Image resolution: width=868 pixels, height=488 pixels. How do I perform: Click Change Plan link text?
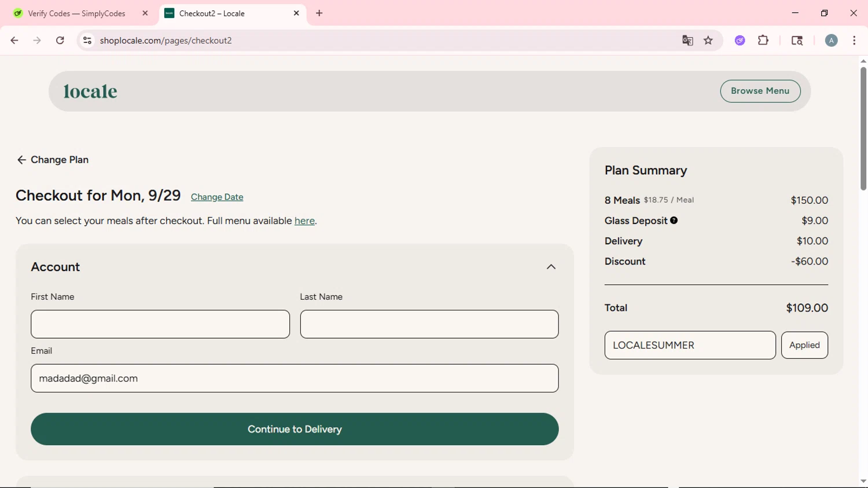tap(60, 160)
